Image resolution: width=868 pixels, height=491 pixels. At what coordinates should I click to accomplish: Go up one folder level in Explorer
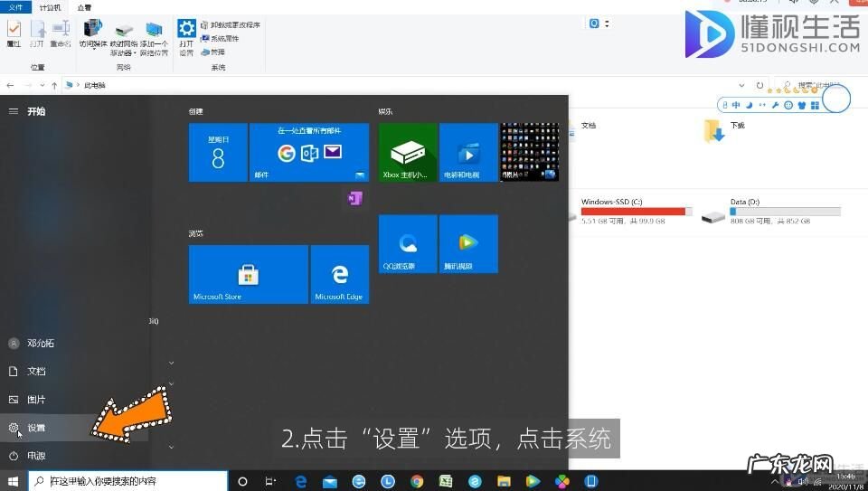click(x=54, y=85)
